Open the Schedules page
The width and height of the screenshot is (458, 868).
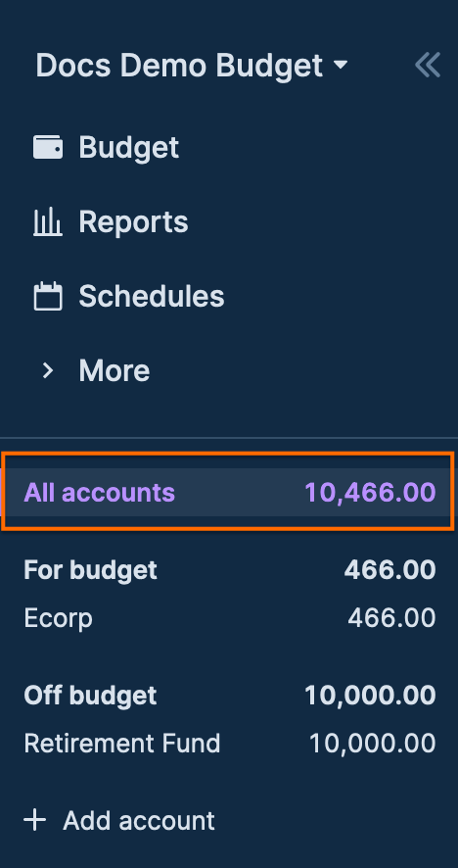(152, 296)
